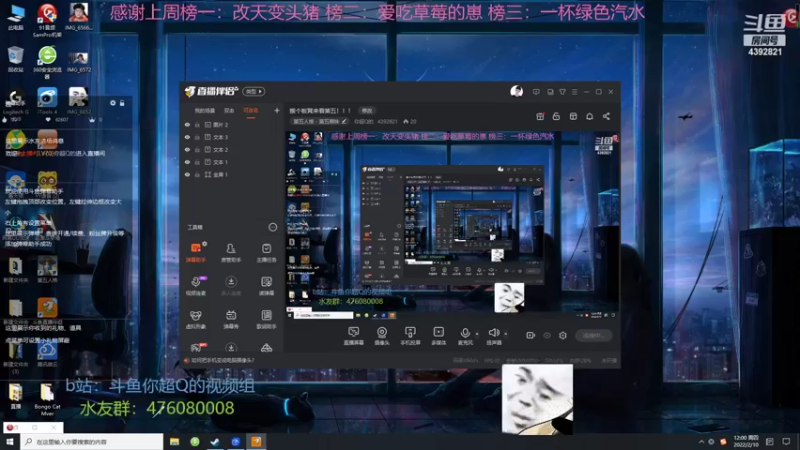Click the Windows taskbar search box

(92, 442)
